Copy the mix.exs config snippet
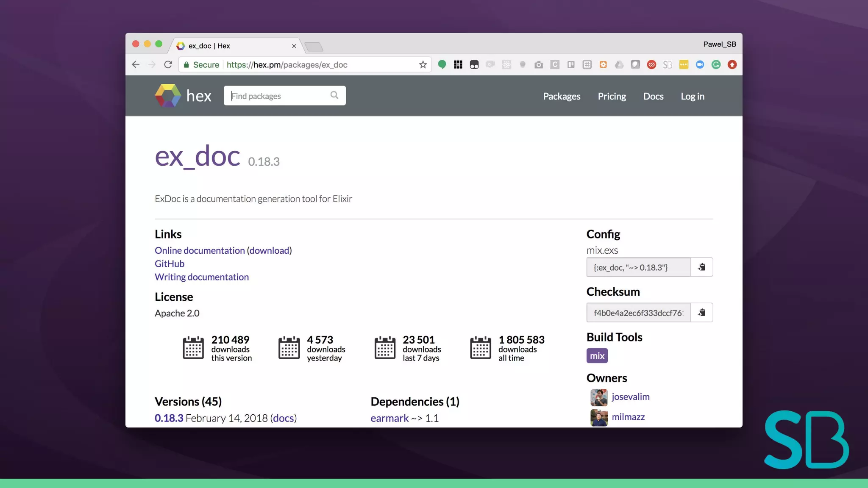 coord(701,267)
